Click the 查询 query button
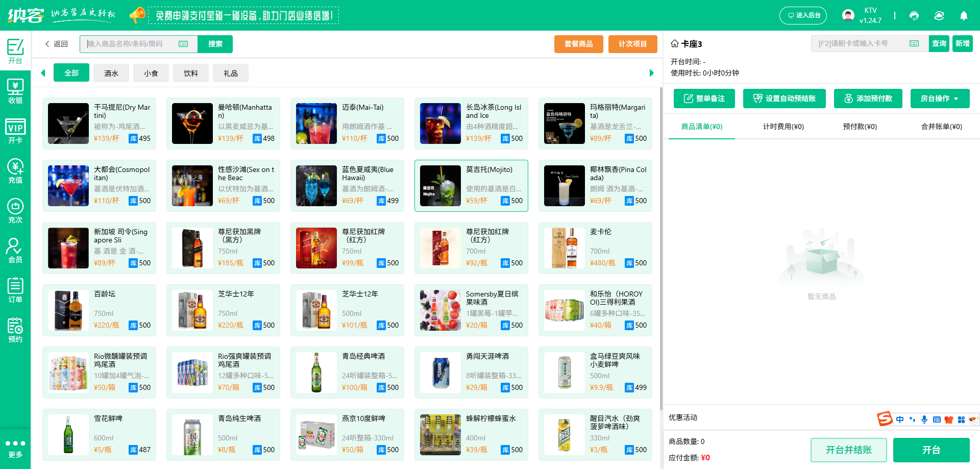This screenshot has width=980, height=469. (939, 43)
